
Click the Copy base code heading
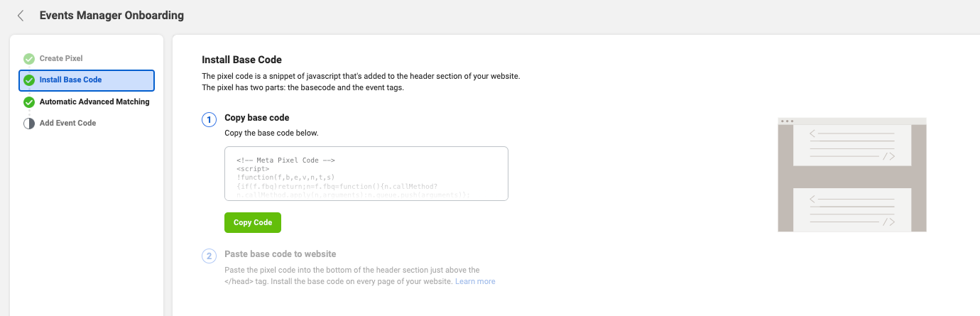pyautogui.click(x=256, y=117)
